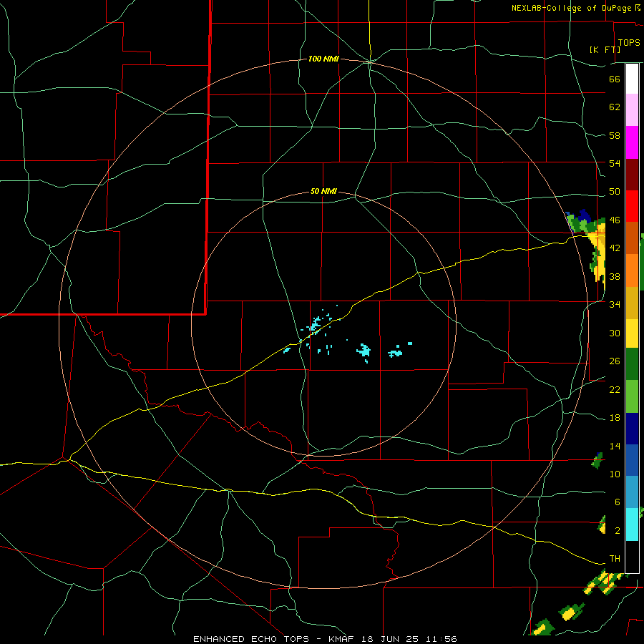
Task: Click the dark orange swatch between 46 and 42
Action: click(632, 238)
